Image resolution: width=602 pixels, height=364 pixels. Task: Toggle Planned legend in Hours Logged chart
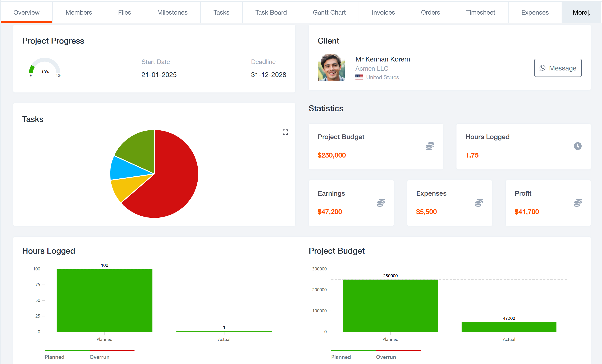point(55,357)
